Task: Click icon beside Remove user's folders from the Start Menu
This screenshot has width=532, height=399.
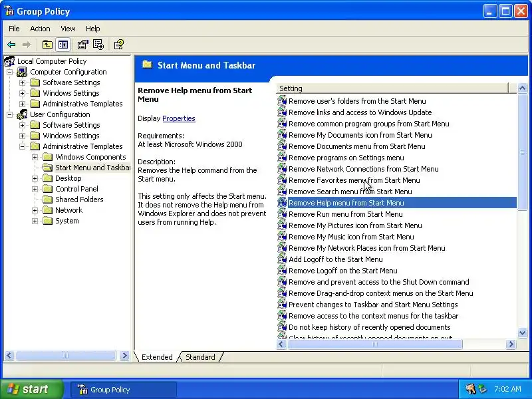Action: click(282, 101)
